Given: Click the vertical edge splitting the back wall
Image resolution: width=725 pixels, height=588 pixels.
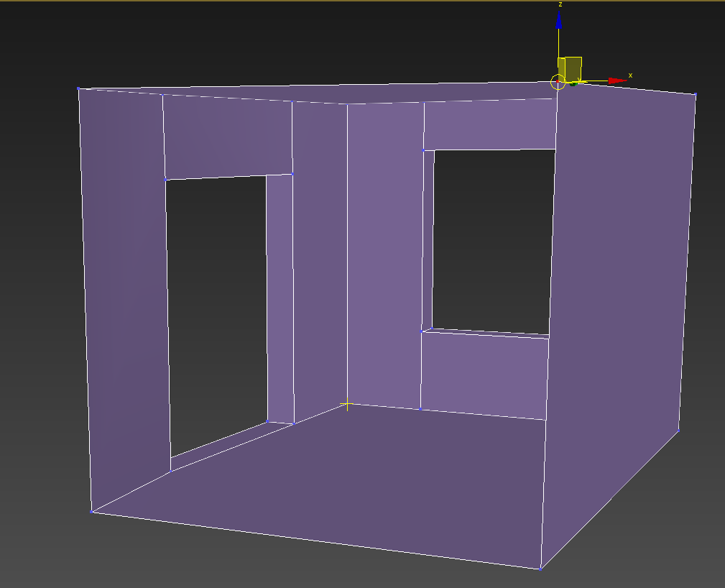Looking at the screenshot, I should (348, 252).
